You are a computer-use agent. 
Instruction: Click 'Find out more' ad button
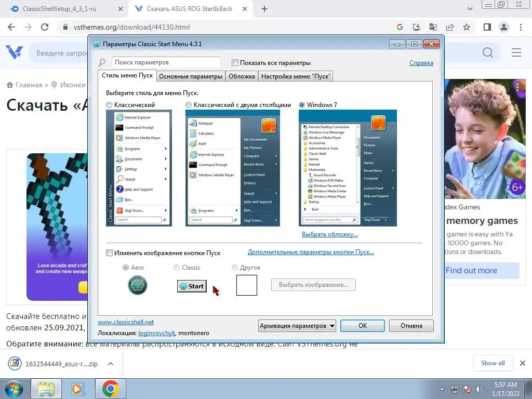pos(482,270)
